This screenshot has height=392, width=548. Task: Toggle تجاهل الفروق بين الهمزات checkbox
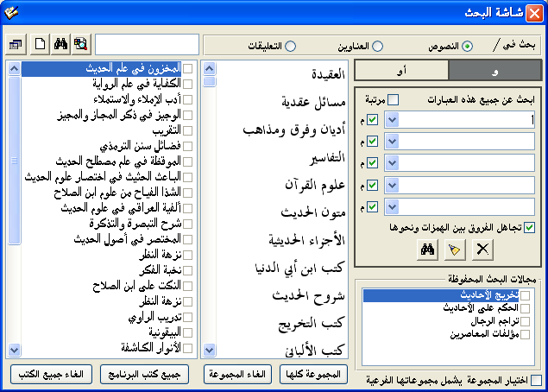(530, 228)
